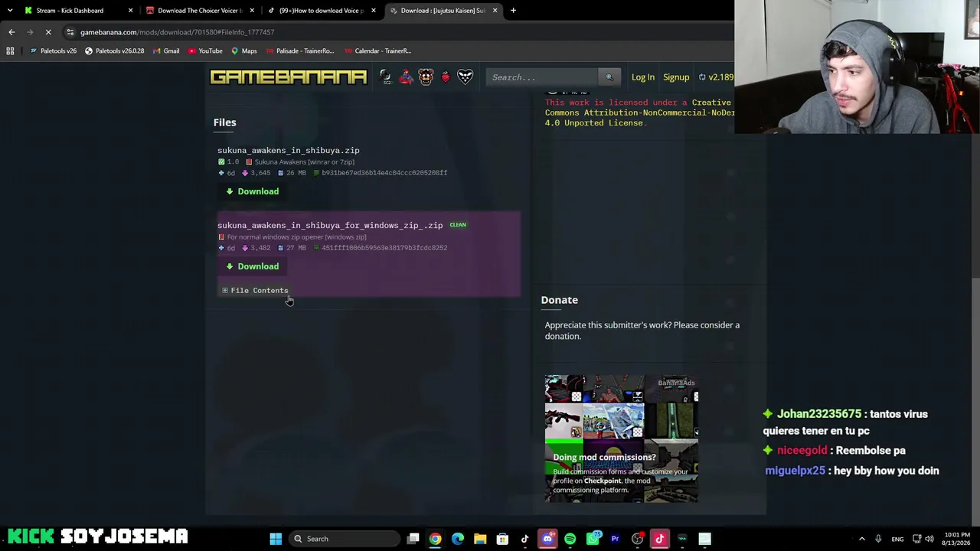Open the taskbar clock and date
980x551 pixels.
tap(958, 539)
